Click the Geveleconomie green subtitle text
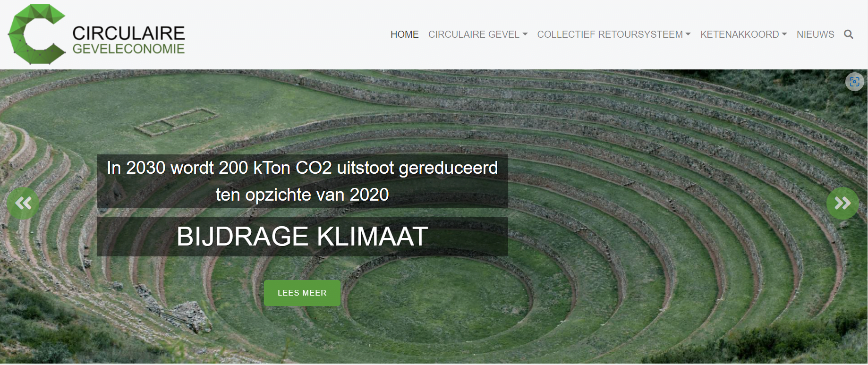Image resolution: width=868 pixels, height=365 pixels. tap(128, 49)
